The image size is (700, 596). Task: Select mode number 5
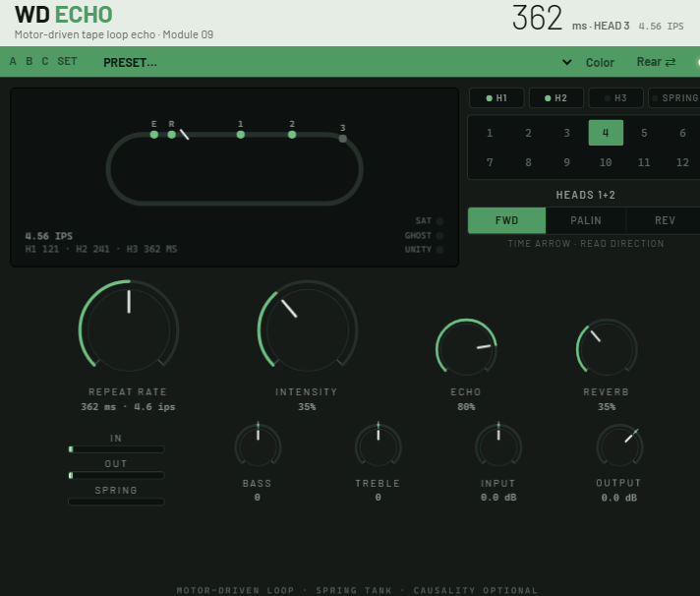tap(644, 133)
